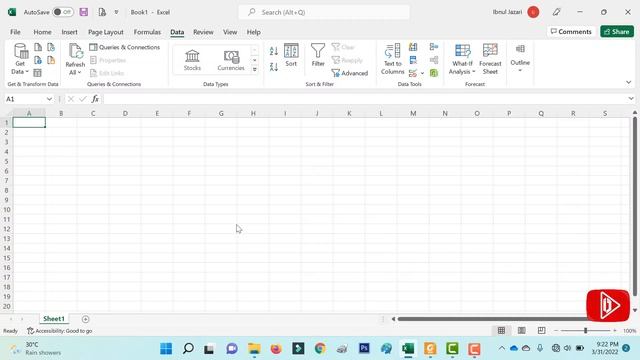Viewport: 640px width, 360px height.
Task: Switch to Page Layout view
Action: click(x=521, y=330)
